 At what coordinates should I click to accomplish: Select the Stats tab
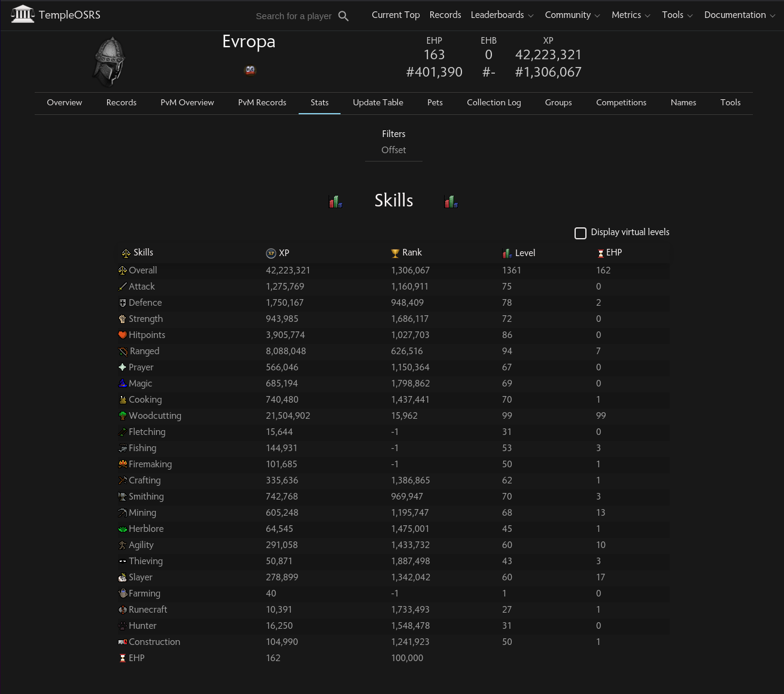coord(320,102)
